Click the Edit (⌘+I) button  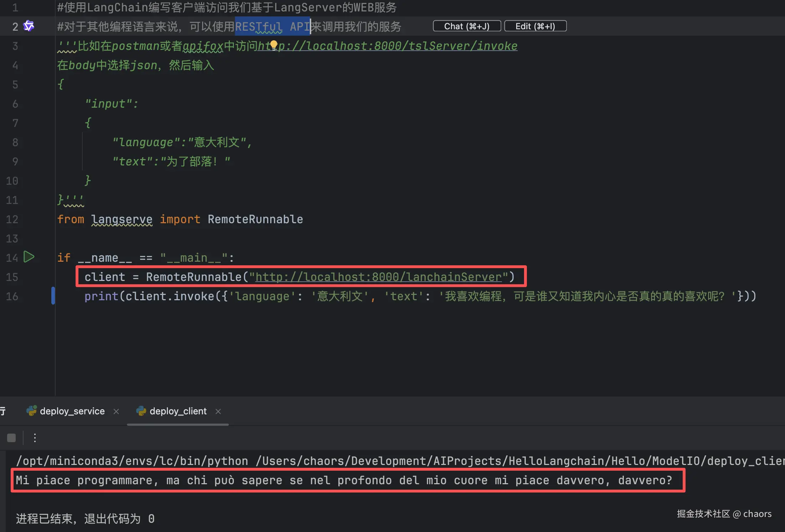point(535,26)
